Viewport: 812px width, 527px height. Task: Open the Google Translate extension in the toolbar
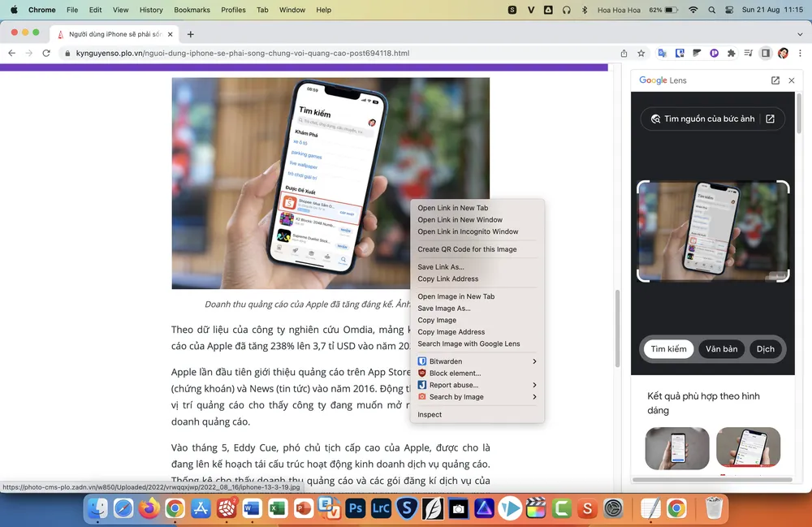coord(663,52)
